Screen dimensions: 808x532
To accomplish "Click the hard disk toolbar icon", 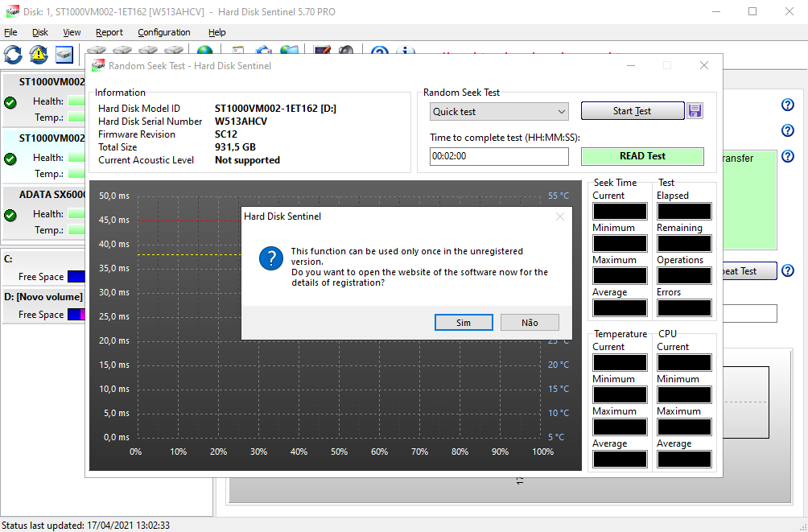I will [64, 55].
